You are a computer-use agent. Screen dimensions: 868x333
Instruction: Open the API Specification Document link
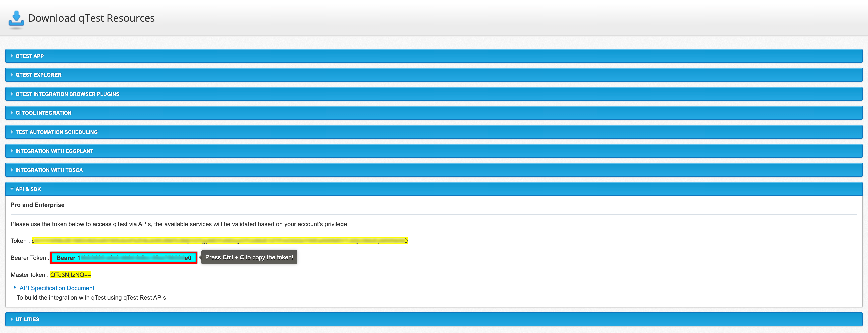click(x=57, y=288)
